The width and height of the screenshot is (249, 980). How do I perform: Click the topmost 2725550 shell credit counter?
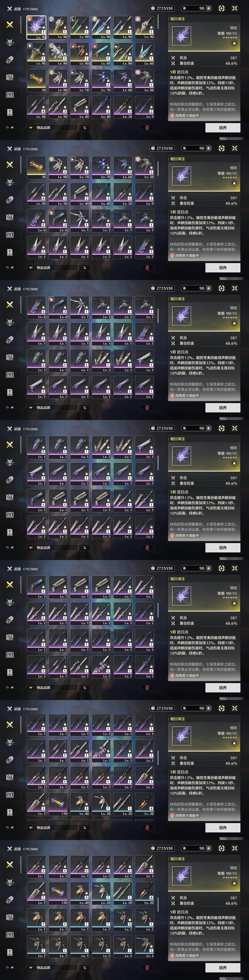[x=162, y=8]
